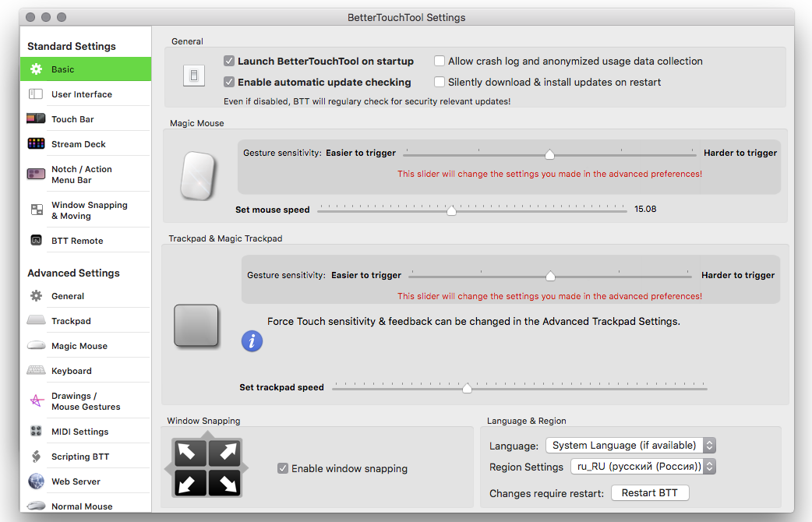812x522 pixels.
Task: Click the Touch Bar sidebar icon
Action: (36, 118)
